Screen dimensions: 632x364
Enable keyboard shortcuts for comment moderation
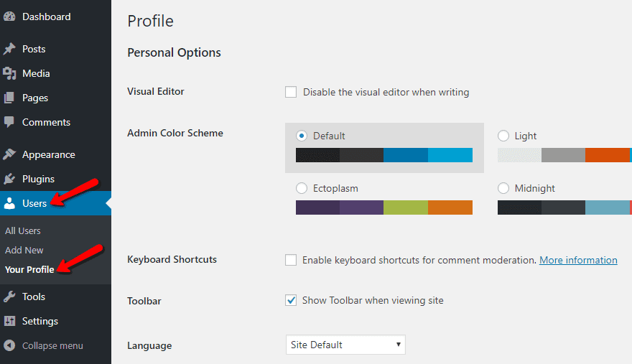click(291, 260)
